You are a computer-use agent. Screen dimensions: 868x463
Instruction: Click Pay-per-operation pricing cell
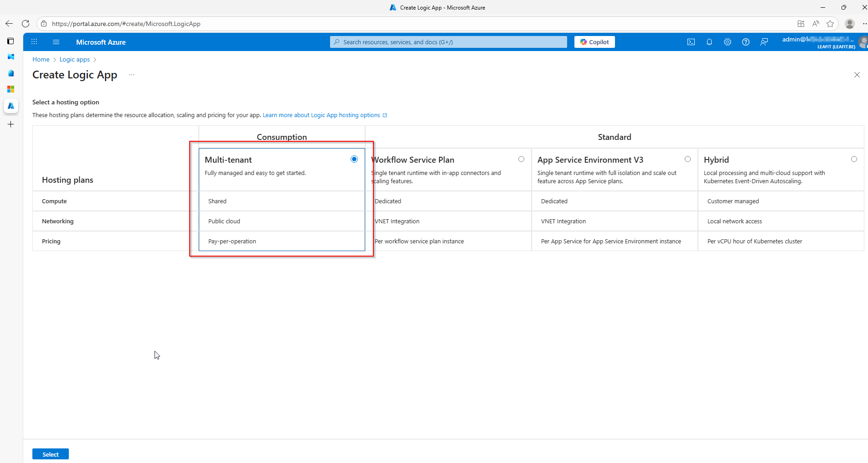(x=282, y=241)
